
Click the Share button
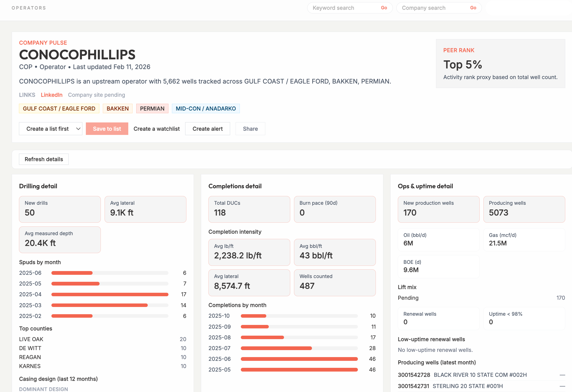pyautogui.click(x=250, y=129)
